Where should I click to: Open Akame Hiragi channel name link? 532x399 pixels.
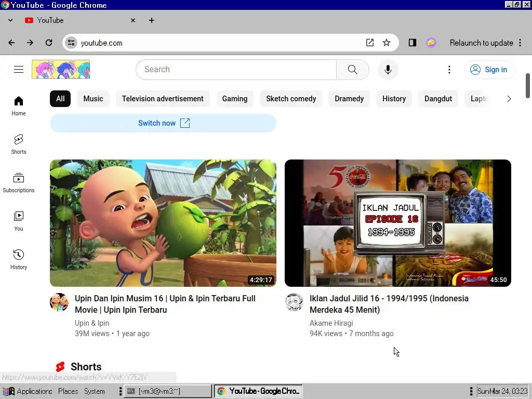coord(331,323)
